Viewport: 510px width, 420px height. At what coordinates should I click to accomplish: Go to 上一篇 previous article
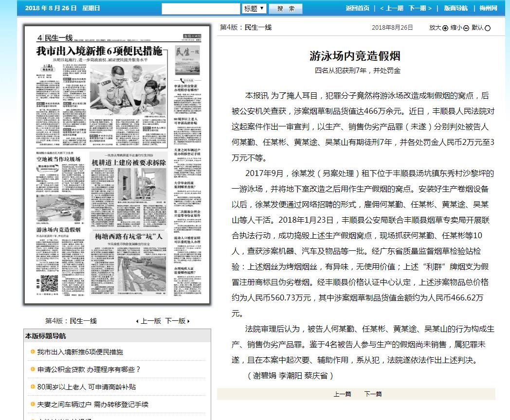click(x=342, y=394)
